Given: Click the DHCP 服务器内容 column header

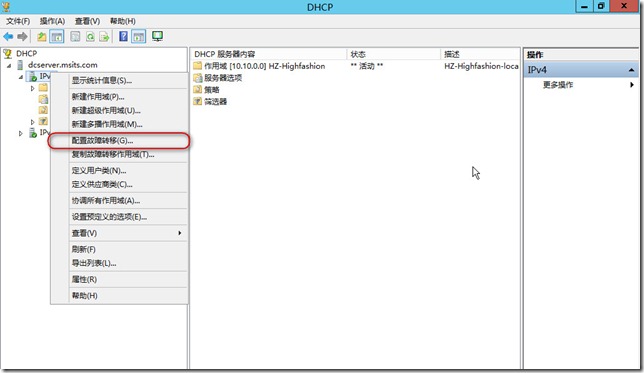Looking at the screenshot, I should click(x=269, y=54).
